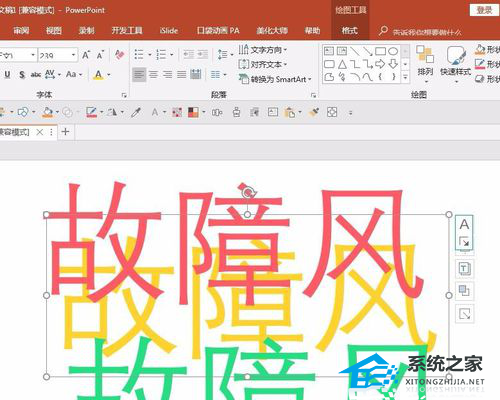Select the oval shape in gallery
This screenshot has height=400, width=500.
393,51
